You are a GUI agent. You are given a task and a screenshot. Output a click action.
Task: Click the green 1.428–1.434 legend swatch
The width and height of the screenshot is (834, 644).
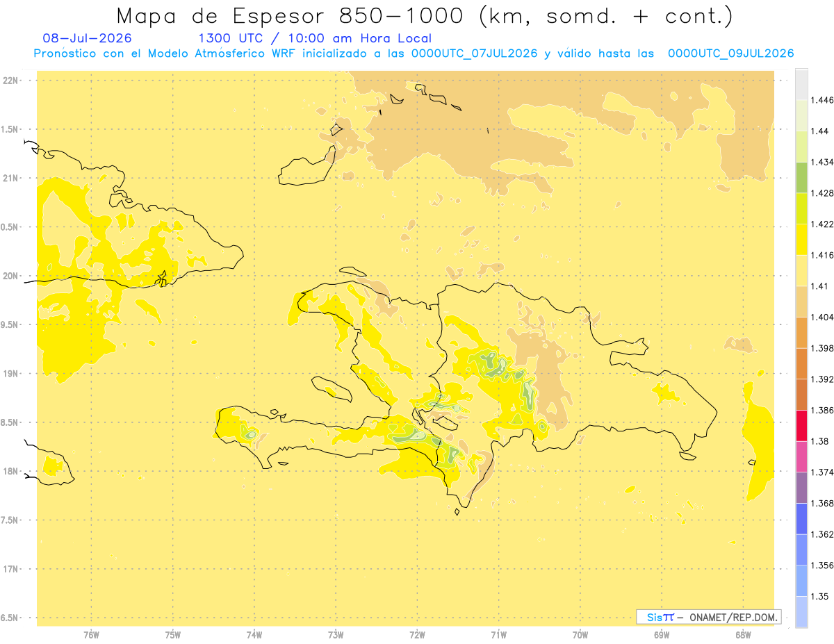801,178
